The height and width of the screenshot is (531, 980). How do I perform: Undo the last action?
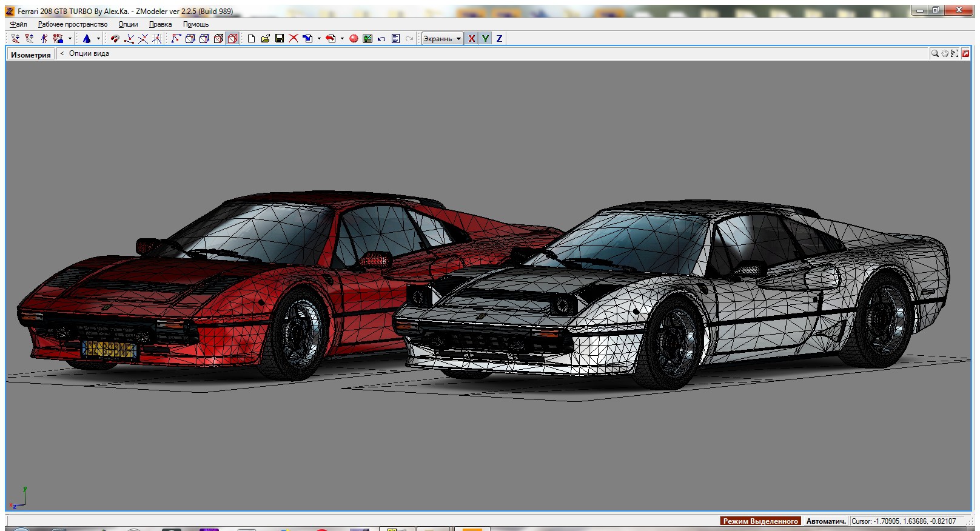pos(381,39)
